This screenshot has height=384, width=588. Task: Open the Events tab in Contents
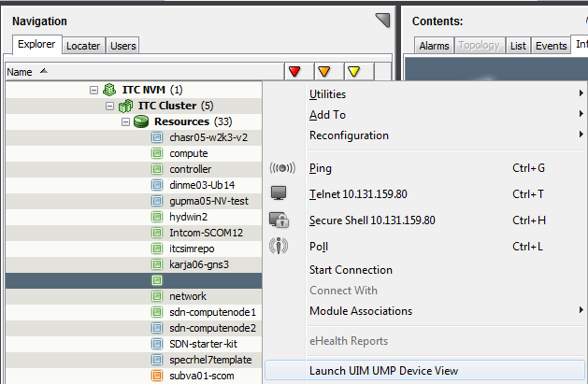pos(551,46)
